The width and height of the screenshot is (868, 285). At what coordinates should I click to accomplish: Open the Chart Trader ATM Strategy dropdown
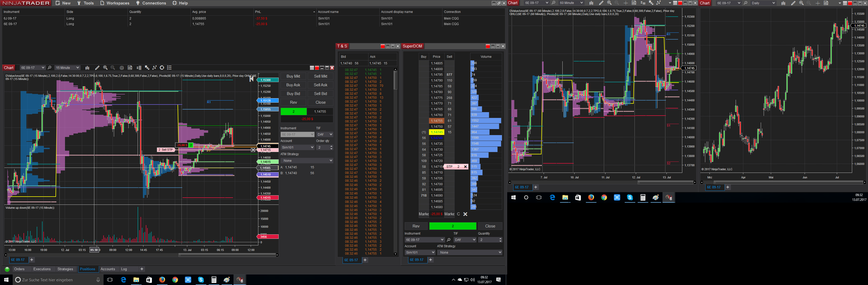tap(307, 160)
